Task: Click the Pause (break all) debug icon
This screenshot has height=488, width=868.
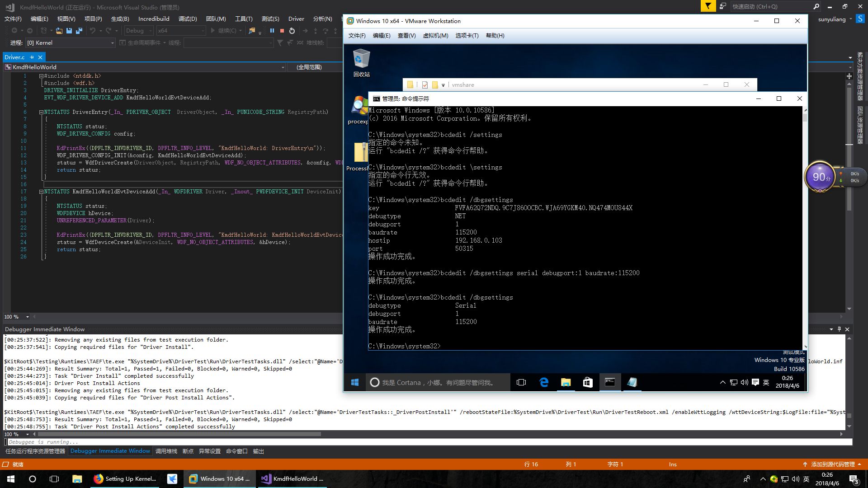Action: click(272, 31)
